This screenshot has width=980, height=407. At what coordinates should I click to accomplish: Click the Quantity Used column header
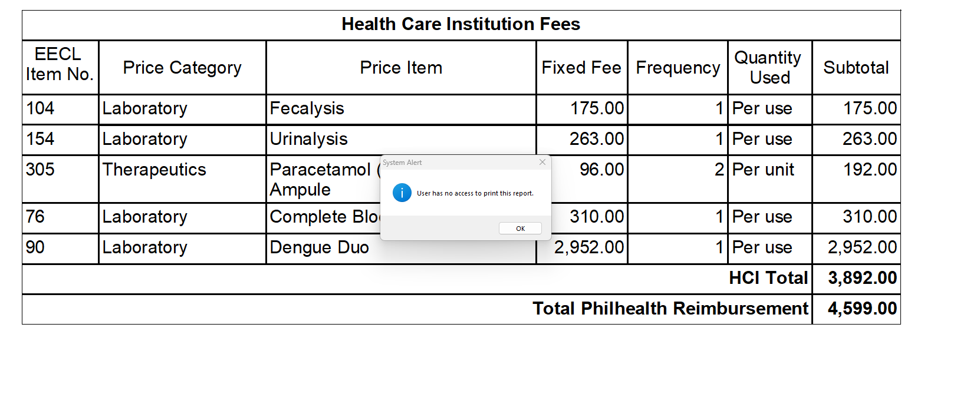[769, 67]
